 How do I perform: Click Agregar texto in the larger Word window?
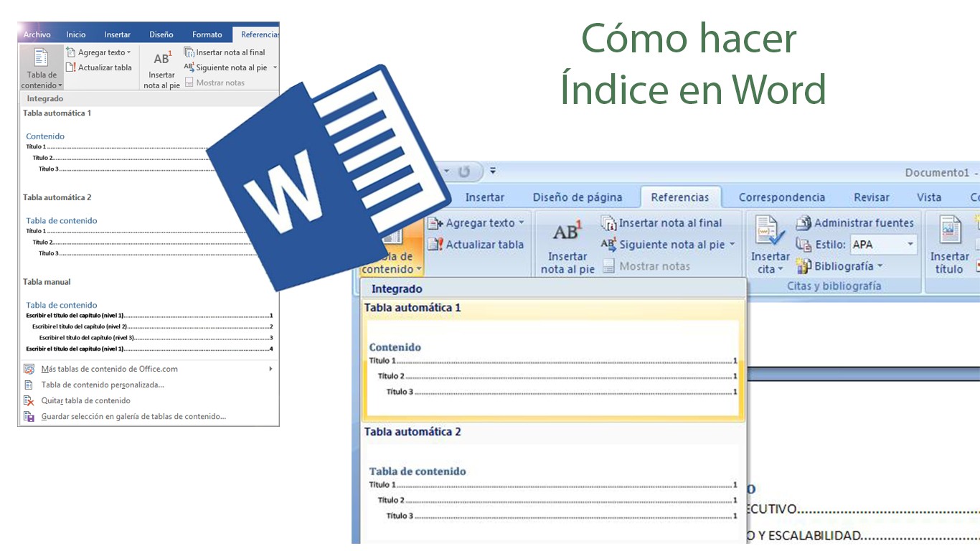474,223
